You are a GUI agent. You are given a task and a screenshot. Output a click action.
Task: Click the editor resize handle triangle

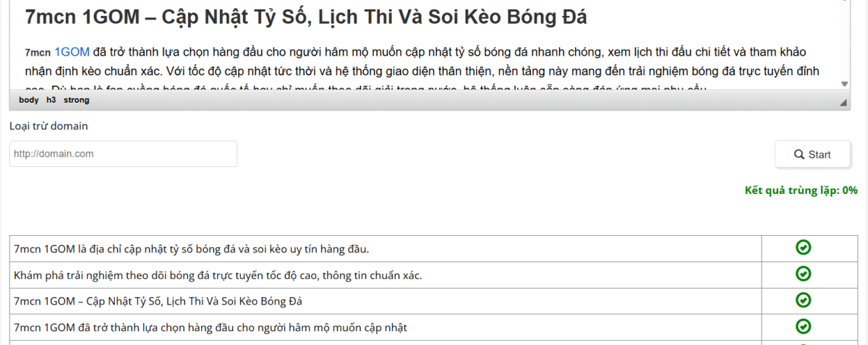click(843, 103)
